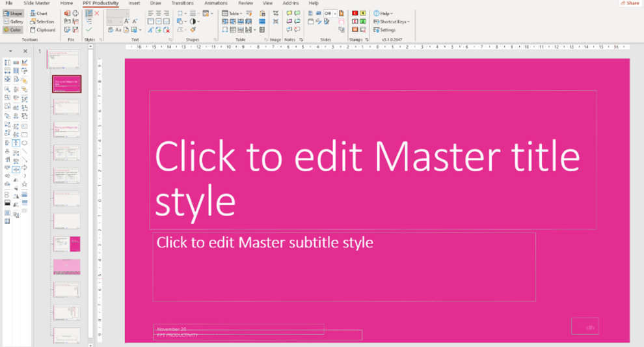
Task: Toggle the Chart toolbar button
Action: point(39,14)
